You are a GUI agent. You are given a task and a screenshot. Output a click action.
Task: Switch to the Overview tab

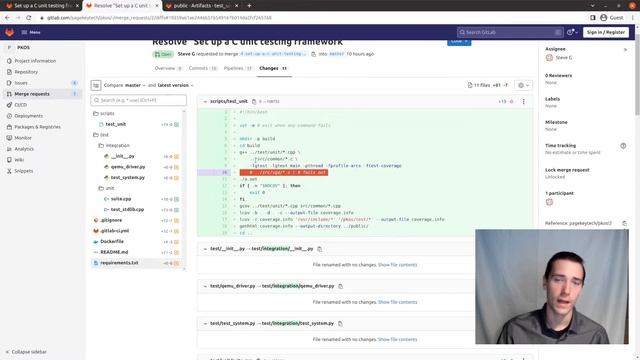(x=168, y=68)
